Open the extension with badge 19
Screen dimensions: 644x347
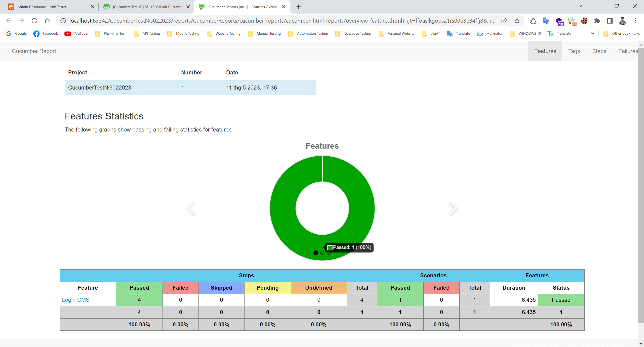click(559, 21)
